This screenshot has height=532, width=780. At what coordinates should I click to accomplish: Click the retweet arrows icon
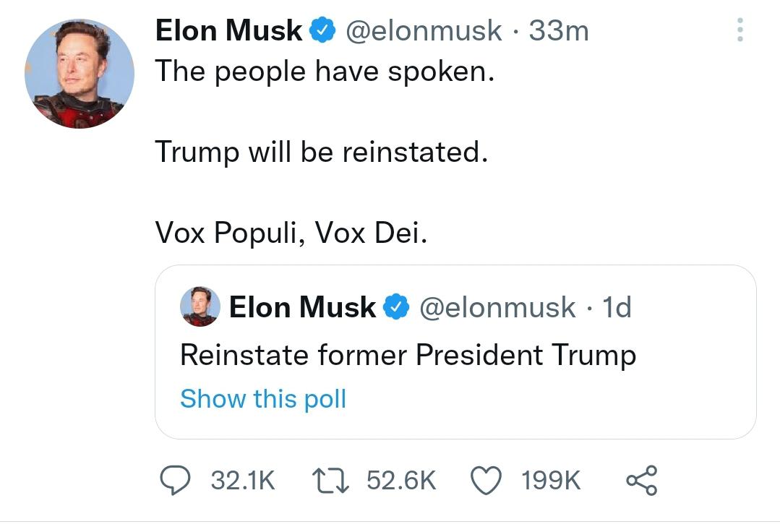[x=331, y=481]
